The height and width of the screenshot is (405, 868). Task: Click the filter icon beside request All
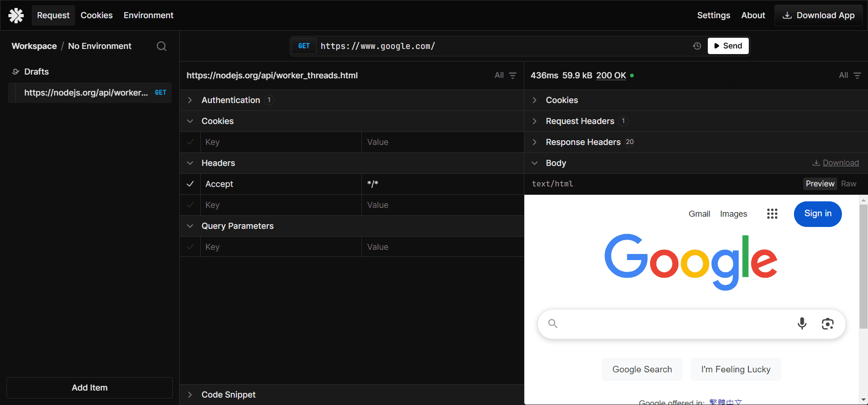pos(513,76)
